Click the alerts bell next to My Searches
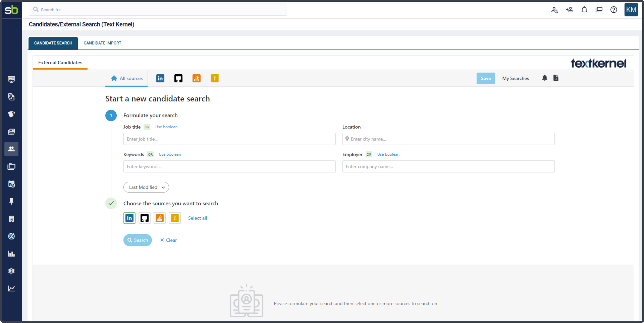The width and height of the screenshot is (644, 323). [x=544, y=78]
